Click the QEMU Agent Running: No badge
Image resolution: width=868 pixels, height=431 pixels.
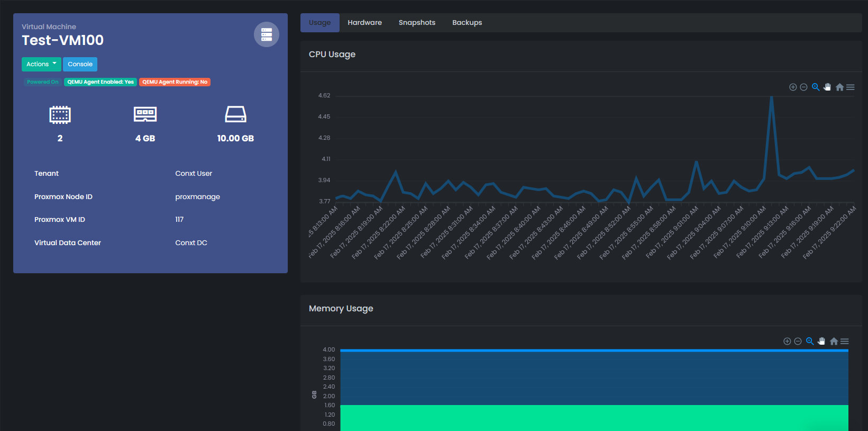(x=175, y=82)
